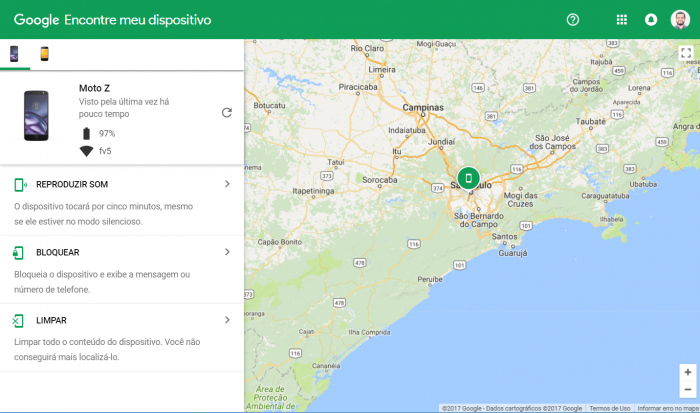Click the Mogi das Cruzes map label
Screen dimensions: 700x413
[x=521, y=200]
